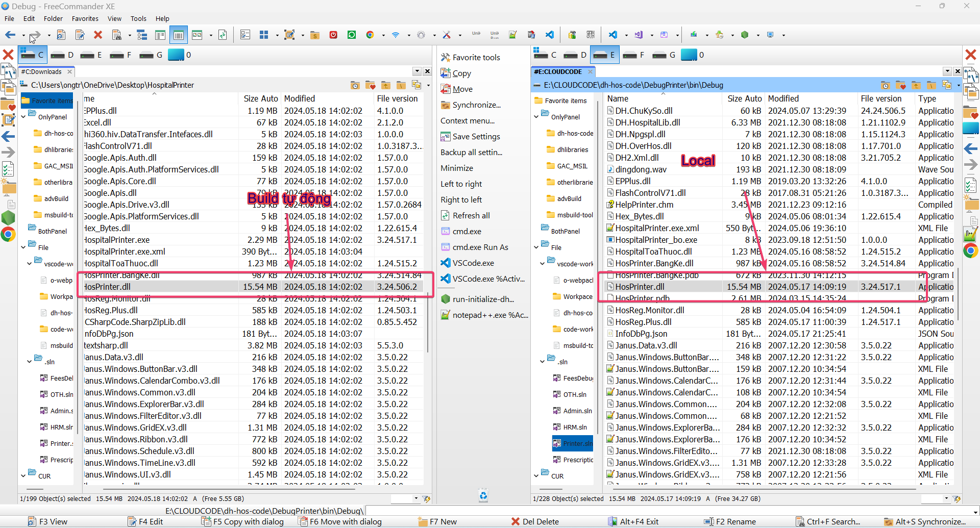Select drive D in the left panel
980x528 pixels.
[63, 55]
